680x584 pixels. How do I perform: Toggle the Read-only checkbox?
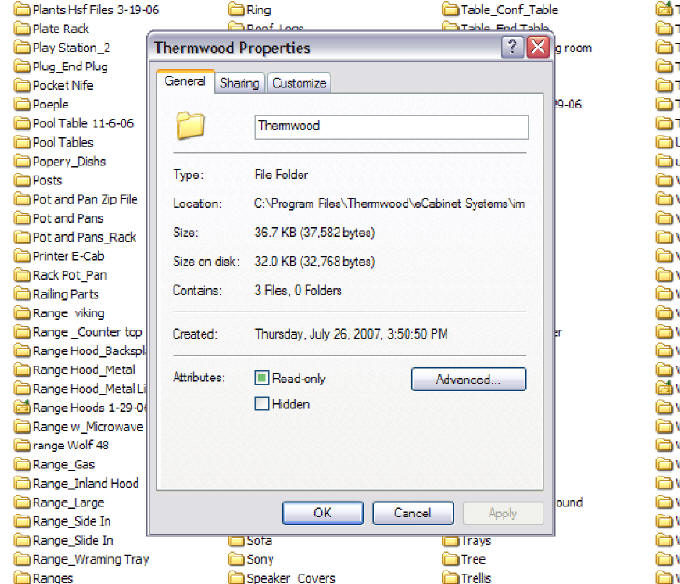click(262, 378)
